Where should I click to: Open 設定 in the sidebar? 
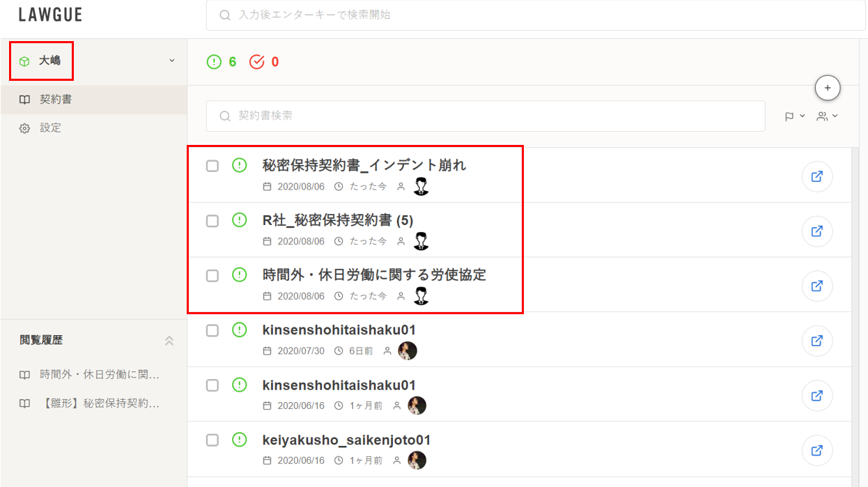coord(94,128)
